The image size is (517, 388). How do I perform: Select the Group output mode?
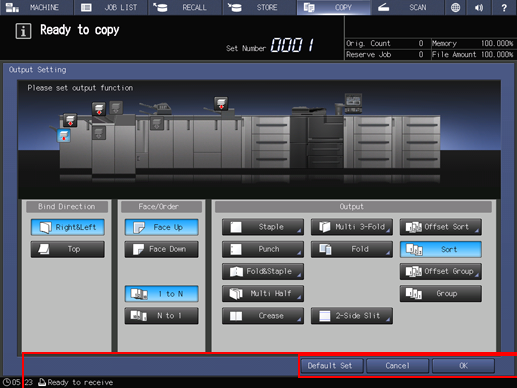[x=441, y=294]
